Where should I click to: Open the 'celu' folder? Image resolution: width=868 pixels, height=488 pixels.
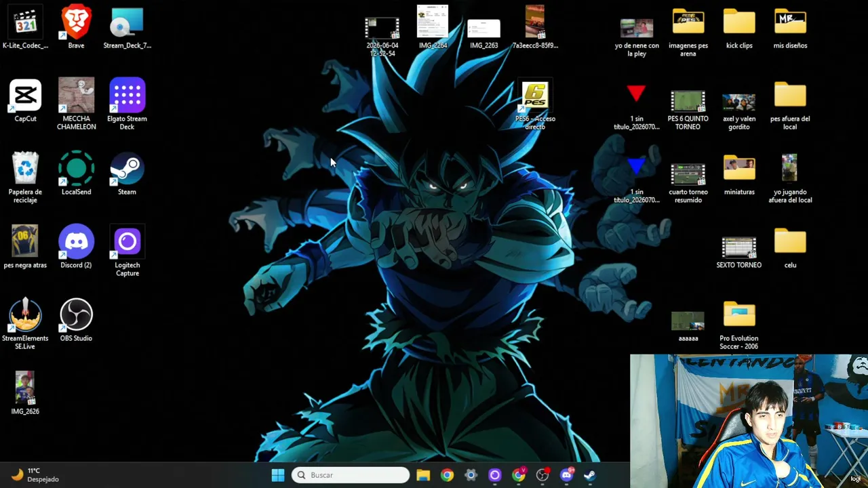[x=790, y=248]
